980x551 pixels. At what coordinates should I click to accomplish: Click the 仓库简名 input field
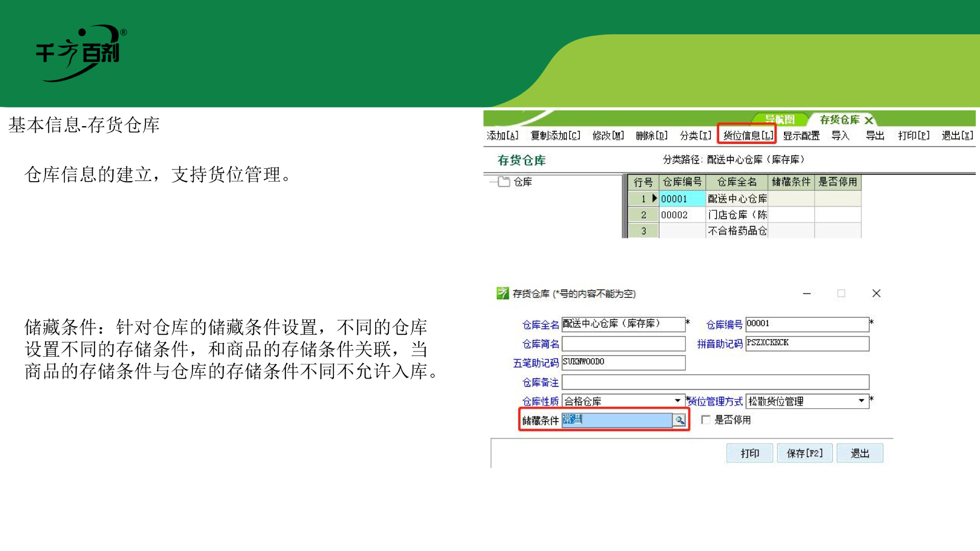(x=623, y=343)
